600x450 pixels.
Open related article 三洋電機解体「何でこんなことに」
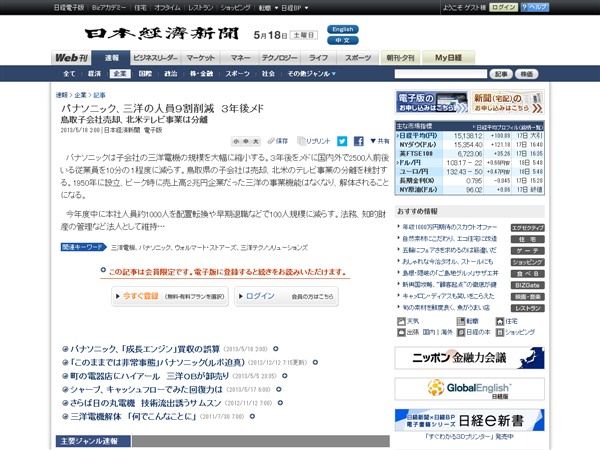(x=133, y=416)
